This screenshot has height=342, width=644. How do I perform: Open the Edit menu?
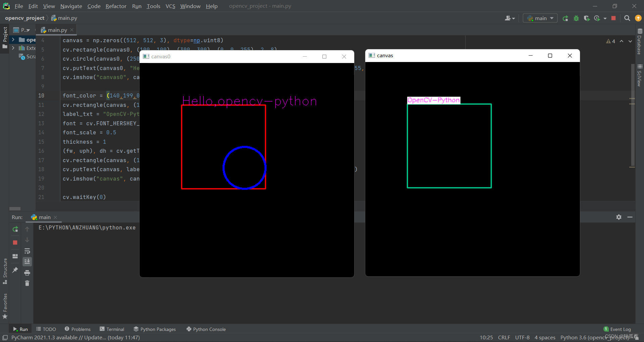coord(33,6)
